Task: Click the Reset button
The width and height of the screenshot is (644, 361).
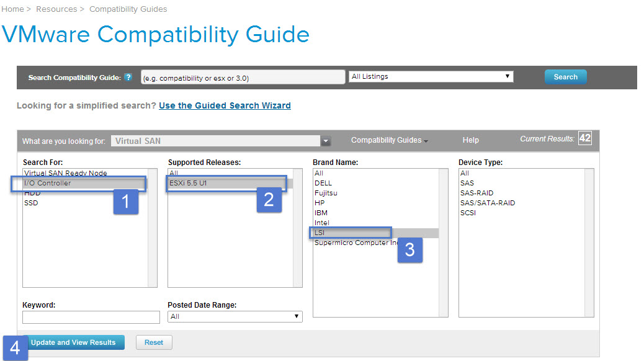Action: (x=154, y=342)
